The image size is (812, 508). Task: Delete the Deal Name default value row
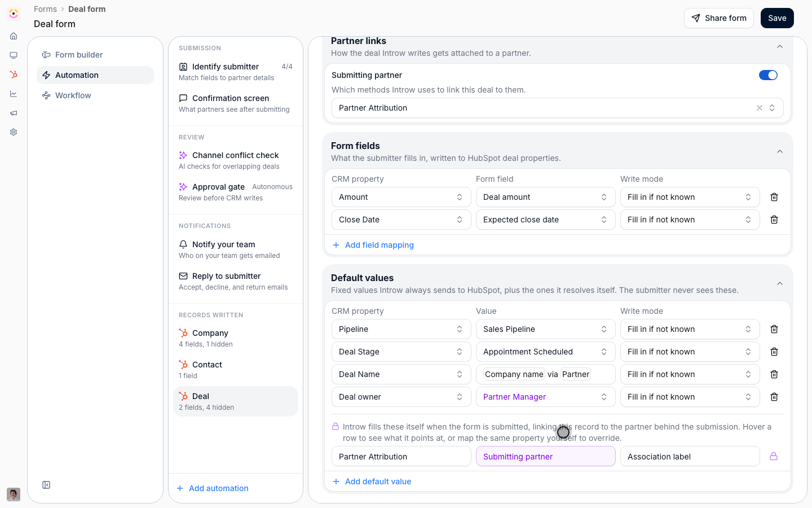(774, 374)
